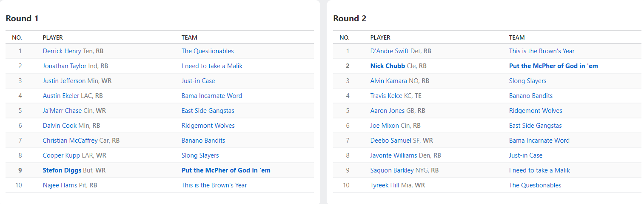This screenshot has width=644, height=204.
Task: Click Nick Chubb bolded player name
Action: pos(388,66)
